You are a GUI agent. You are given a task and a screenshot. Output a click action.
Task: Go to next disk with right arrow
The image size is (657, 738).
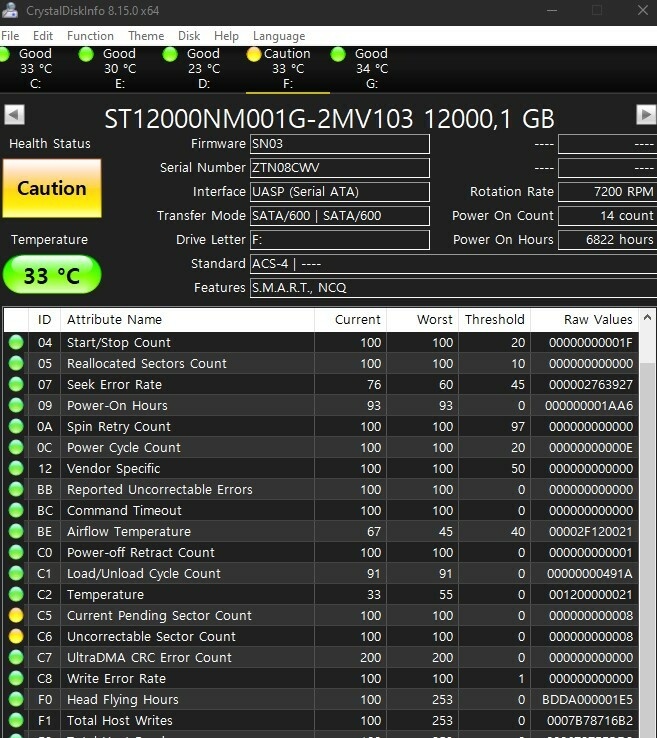646,114
